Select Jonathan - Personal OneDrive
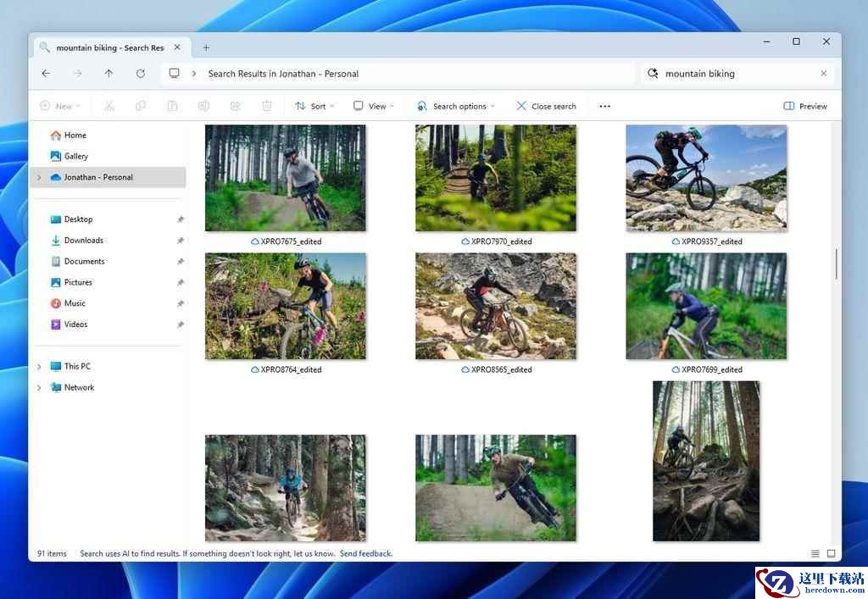 108,177
